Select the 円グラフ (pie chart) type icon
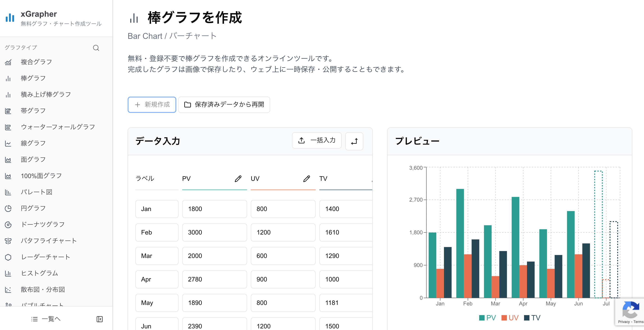This screenshot has width=644, height=330. tap(9, 208)
